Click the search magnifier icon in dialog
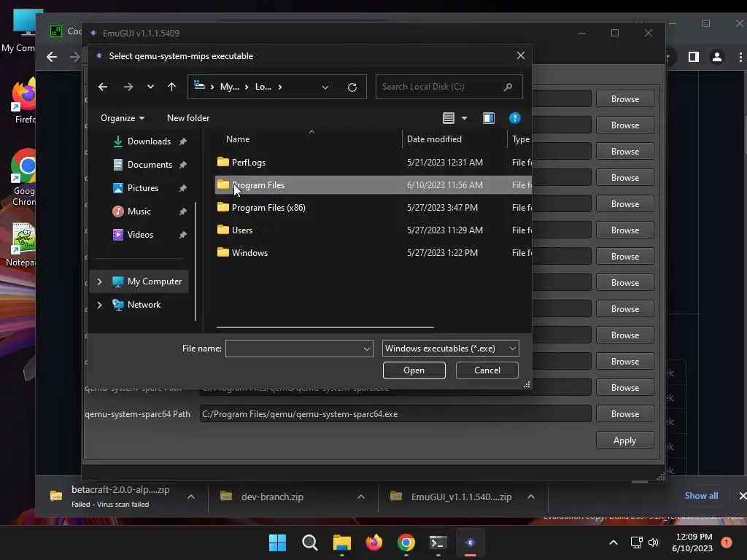Screen dimensions: 747x560 click(508, 87)
